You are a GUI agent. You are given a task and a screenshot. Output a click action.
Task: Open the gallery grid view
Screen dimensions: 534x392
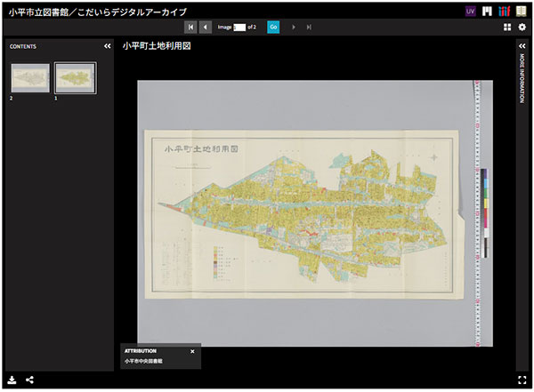click(x=507, y=28)
